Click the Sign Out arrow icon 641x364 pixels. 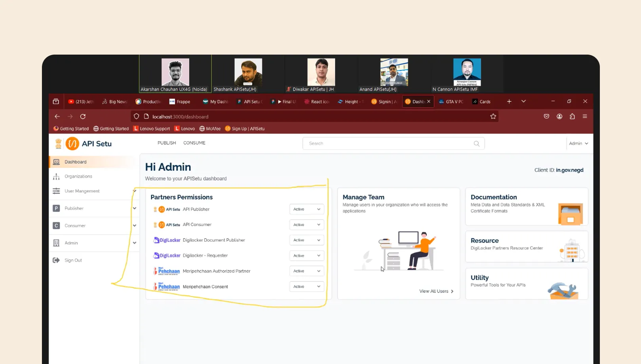coord(56,260)
